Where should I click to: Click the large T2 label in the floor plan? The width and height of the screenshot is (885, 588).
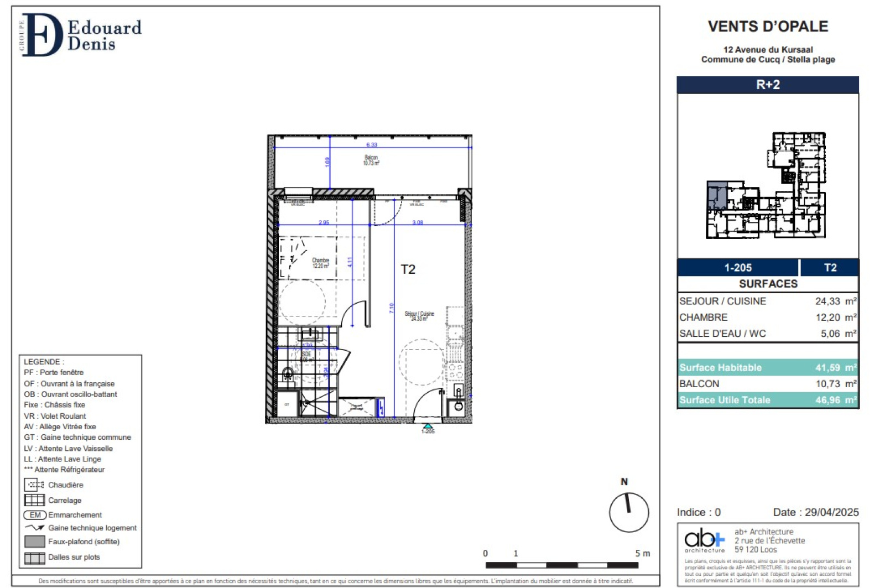point(408,269)
